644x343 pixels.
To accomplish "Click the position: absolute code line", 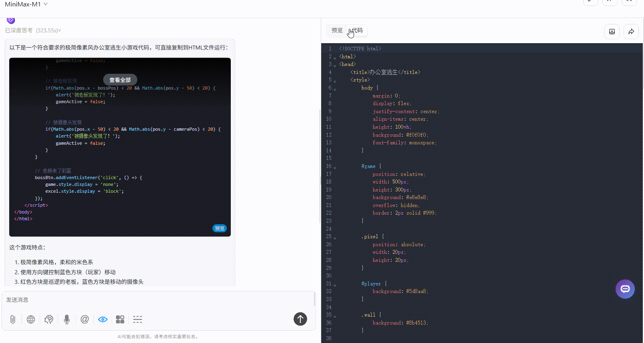I will 399,245.
